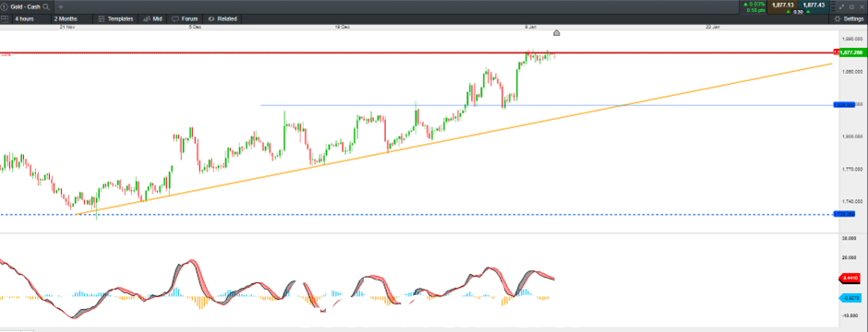Open the Forum panel

coord(185,18)
